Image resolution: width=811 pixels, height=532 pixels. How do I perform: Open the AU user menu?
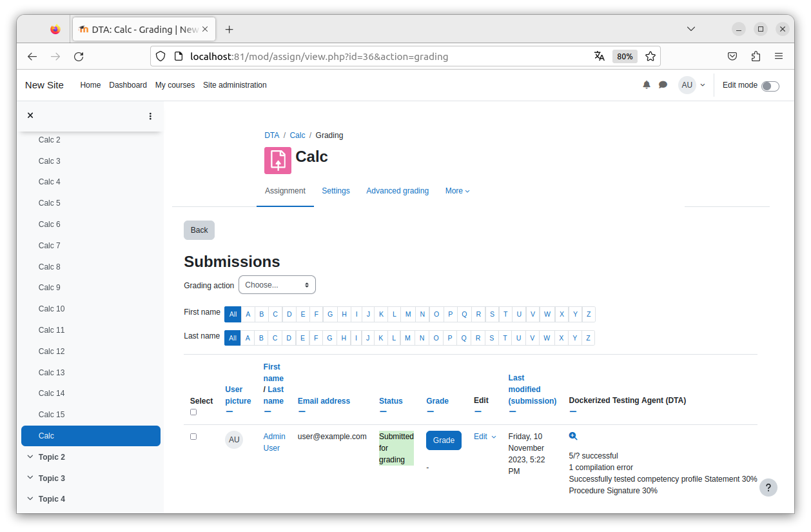[x=692, y=85]
